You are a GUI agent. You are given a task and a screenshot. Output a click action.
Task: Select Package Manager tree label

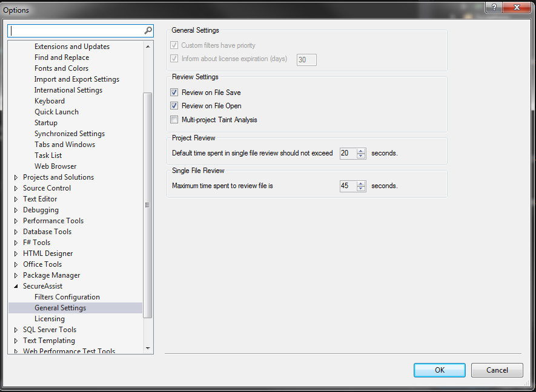click(x=51, y=275)
